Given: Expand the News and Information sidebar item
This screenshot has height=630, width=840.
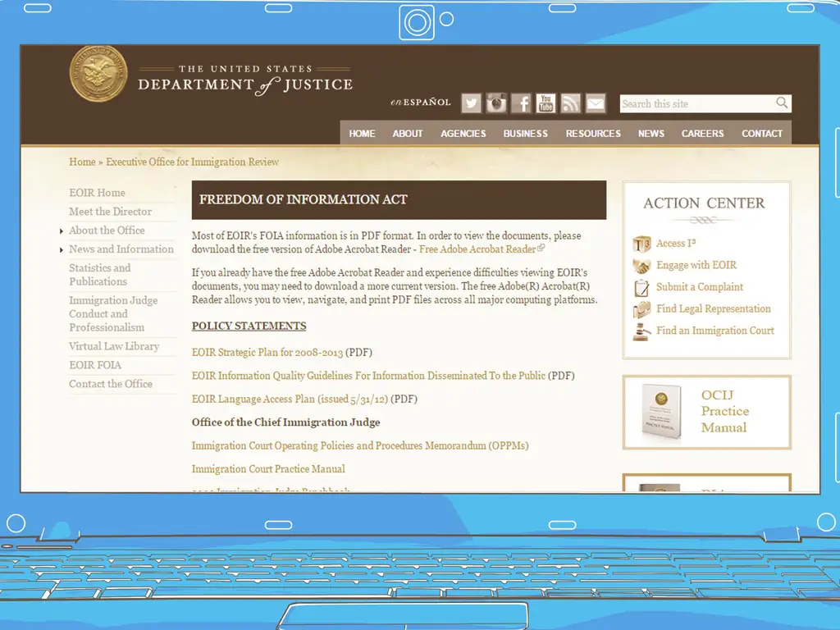Looking at the screenshot, I should (121, 249).
